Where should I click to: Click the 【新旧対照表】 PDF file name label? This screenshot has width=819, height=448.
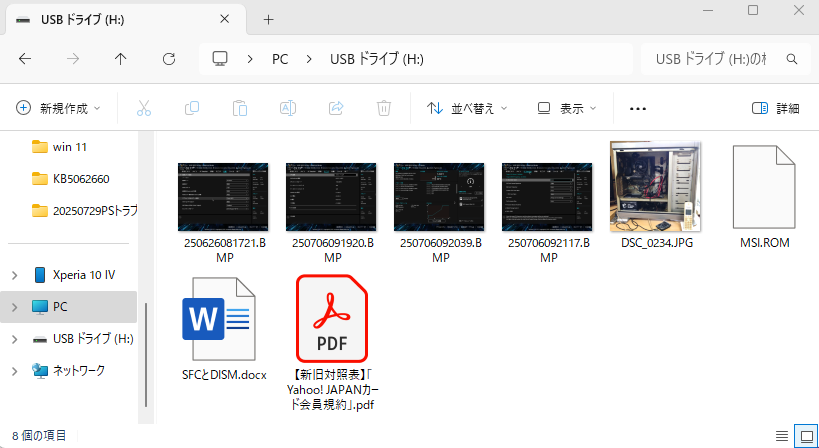(x=333, y=390)
